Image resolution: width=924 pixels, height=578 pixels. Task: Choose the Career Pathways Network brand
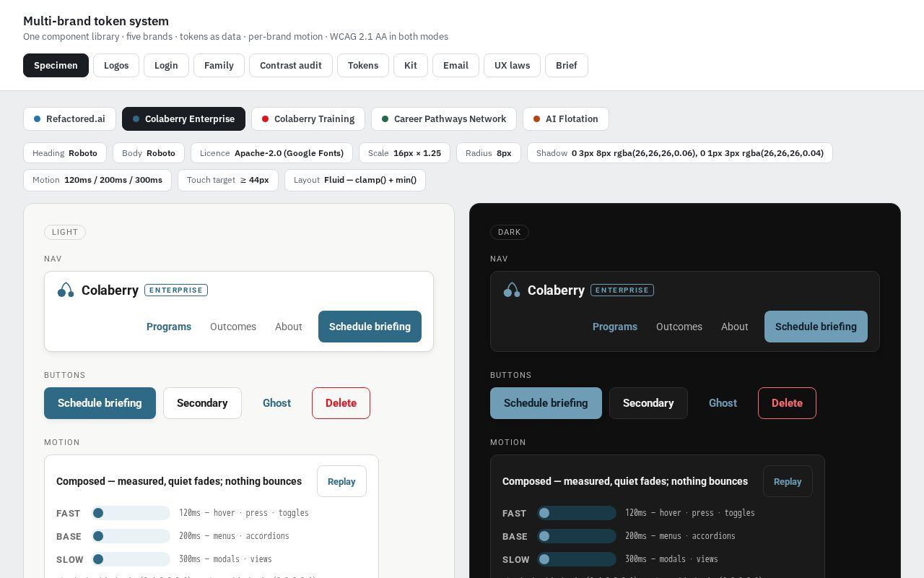pos(444,118)
